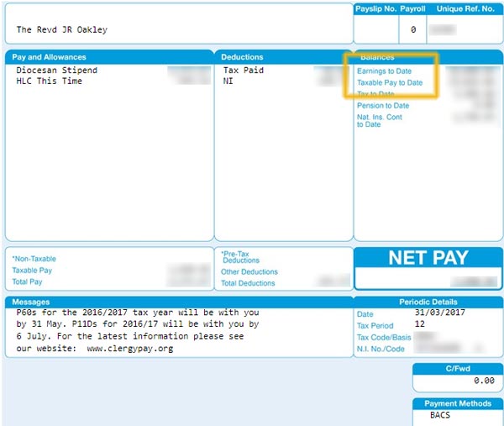Select the 'Taxable Pay' label
The image size is (504, 426).
click(x=32, y=271)
